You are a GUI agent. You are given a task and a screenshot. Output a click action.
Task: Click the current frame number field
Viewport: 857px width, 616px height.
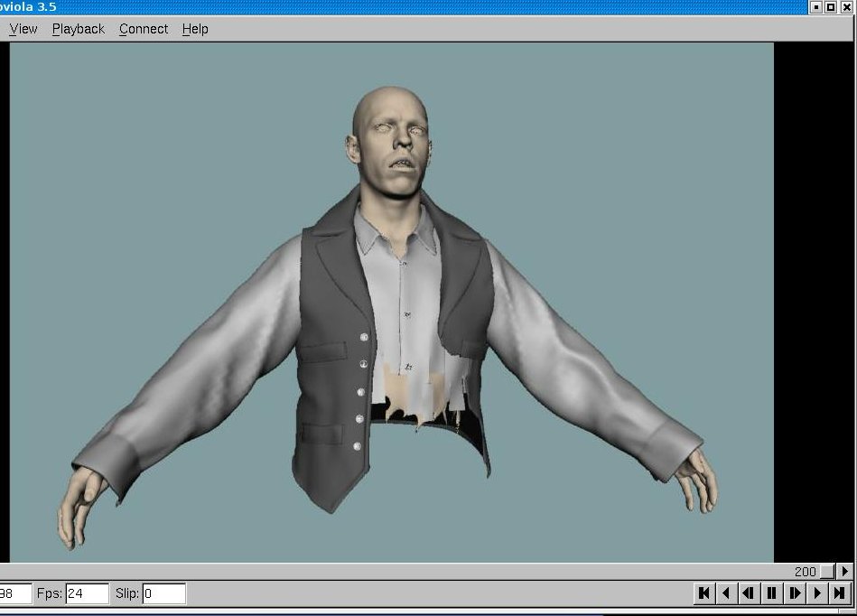(14, 593)
